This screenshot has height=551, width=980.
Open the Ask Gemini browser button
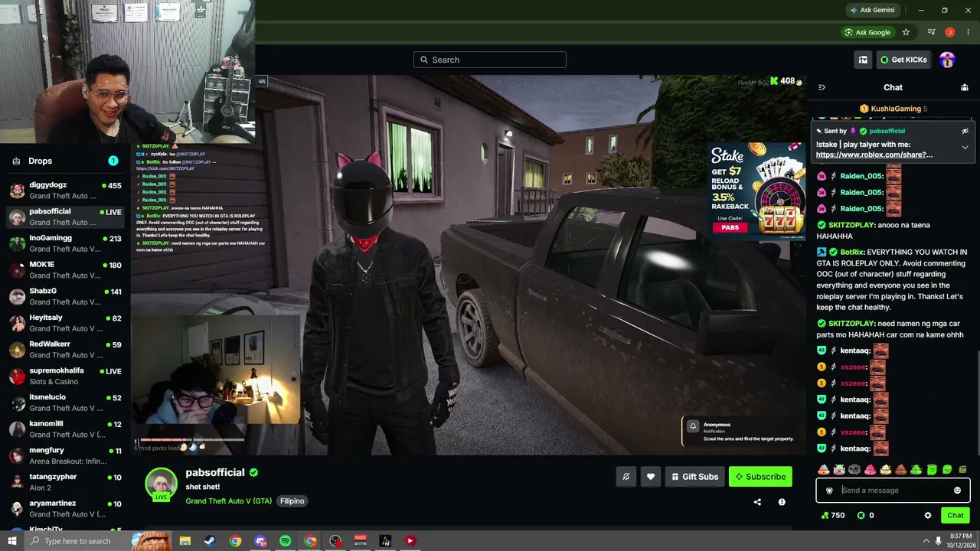pos(872,10)
